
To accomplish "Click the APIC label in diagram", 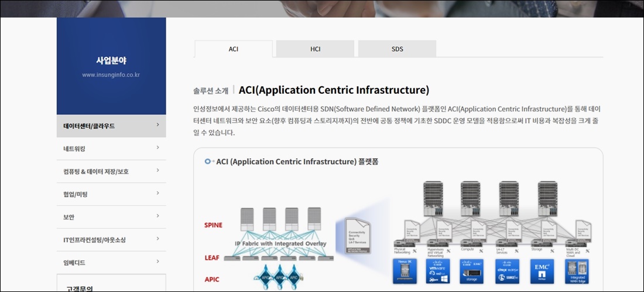I will pyautogui.click(x=212, y=280).
